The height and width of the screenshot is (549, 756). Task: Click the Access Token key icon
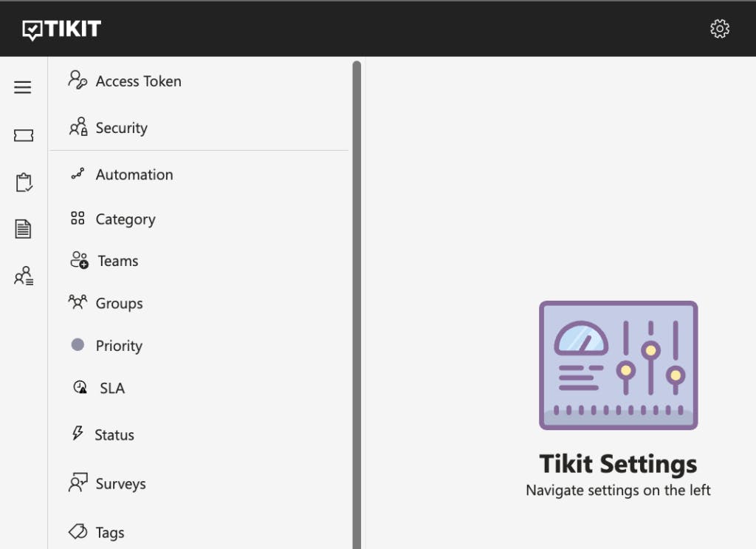(x=78, y=81)
